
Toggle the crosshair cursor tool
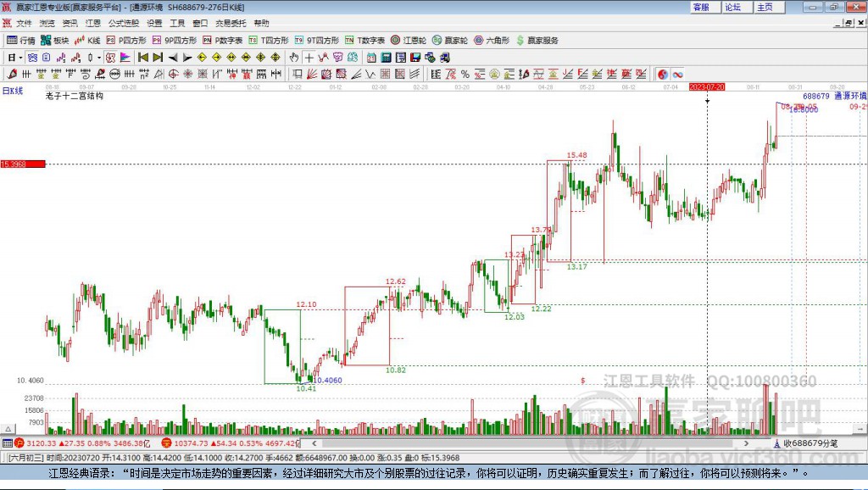(x=309, y=58)
